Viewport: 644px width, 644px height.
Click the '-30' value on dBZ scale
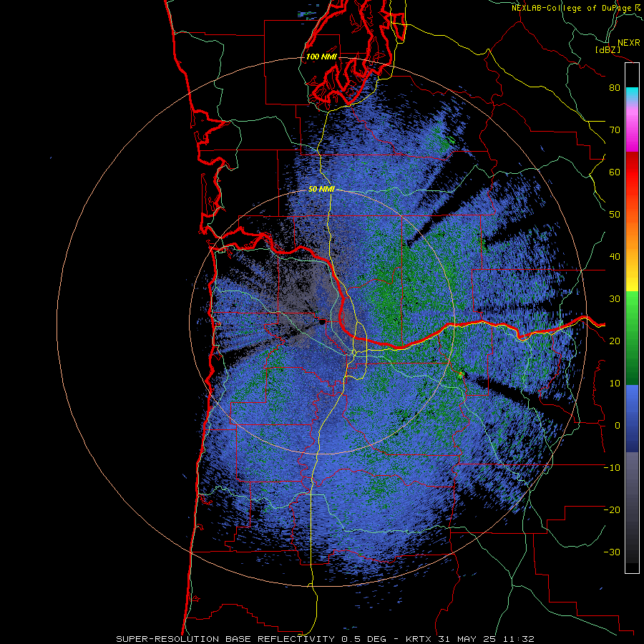click(612, 552)
